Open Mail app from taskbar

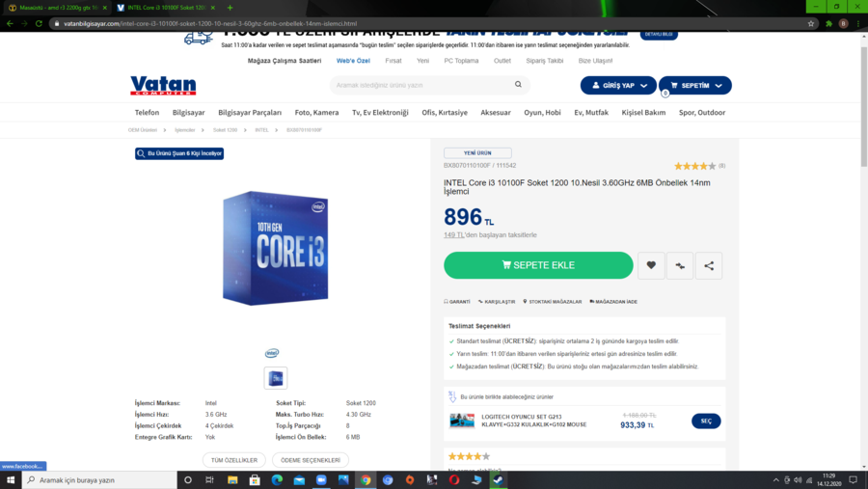click(x=299, y=479)
